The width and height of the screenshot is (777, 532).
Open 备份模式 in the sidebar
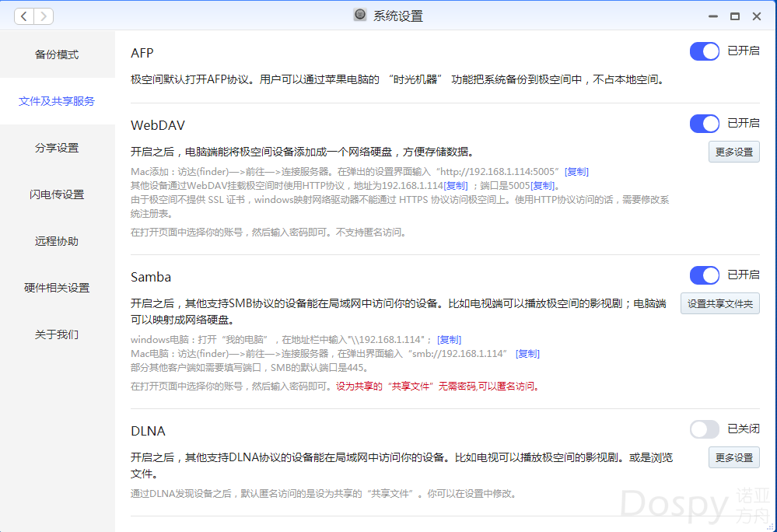click(x=57, y=54)
